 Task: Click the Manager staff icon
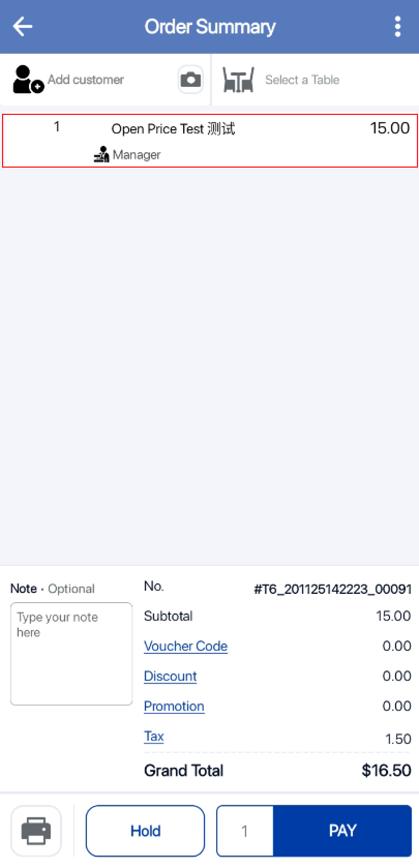(x=101, y=155)
